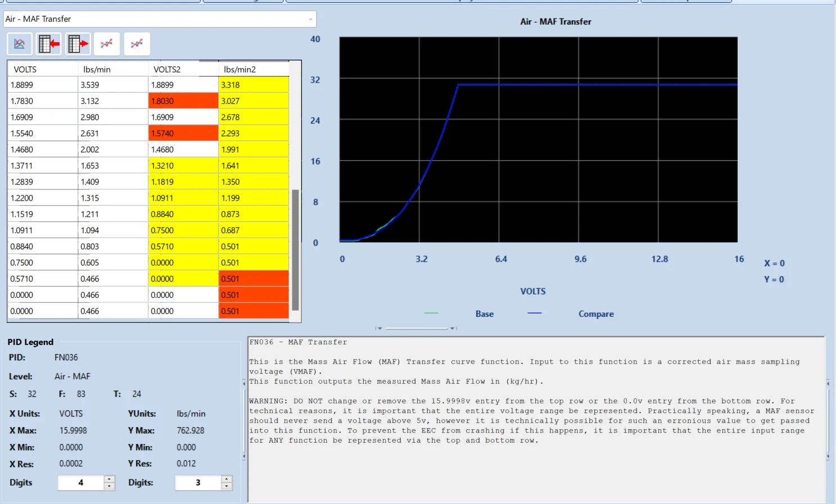
Task: Click the X Max value 15.9998
Action: tap(73, 430)
